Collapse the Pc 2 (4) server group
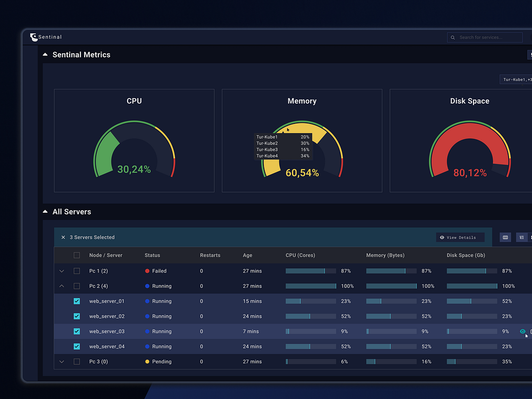 click(61, 286)
